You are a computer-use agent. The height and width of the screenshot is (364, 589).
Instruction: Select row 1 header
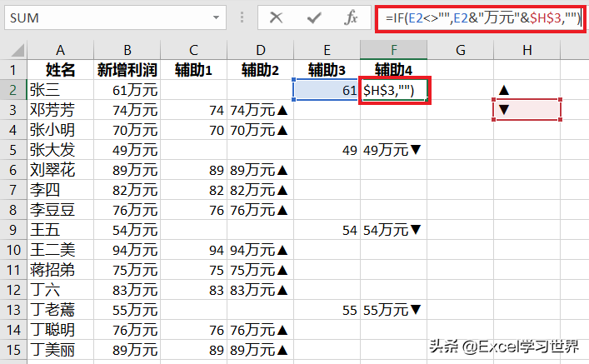pyautogui.click(x=13, y=70)
